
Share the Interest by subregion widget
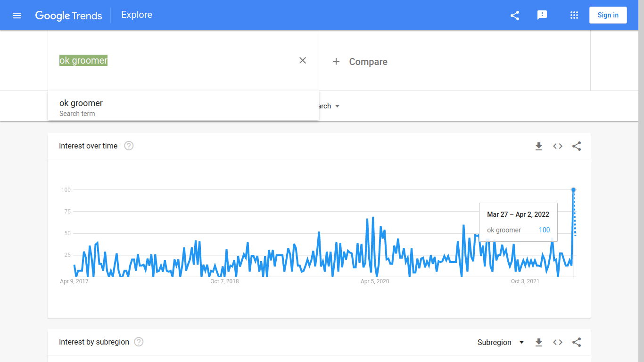[x=577, y=342]
